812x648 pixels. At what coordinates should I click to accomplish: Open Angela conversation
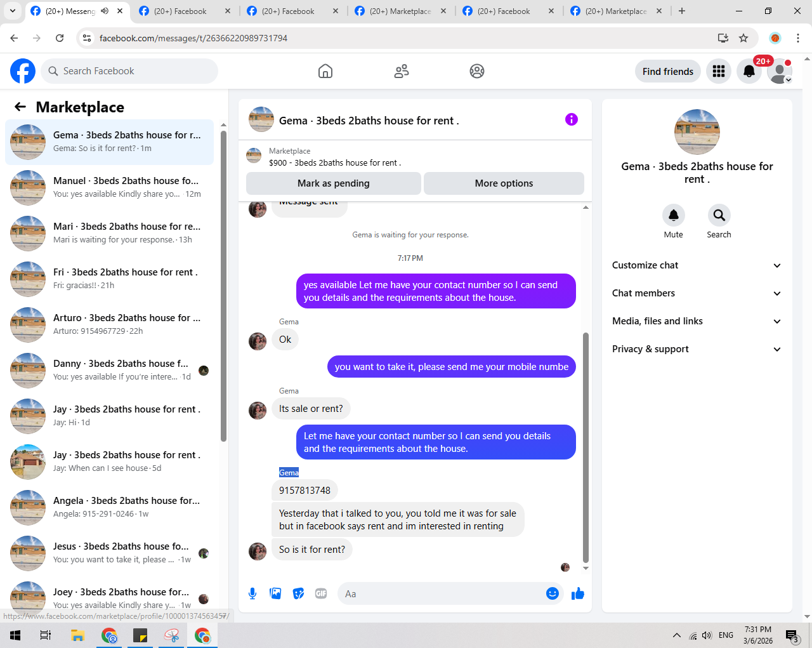pos(109,507)
